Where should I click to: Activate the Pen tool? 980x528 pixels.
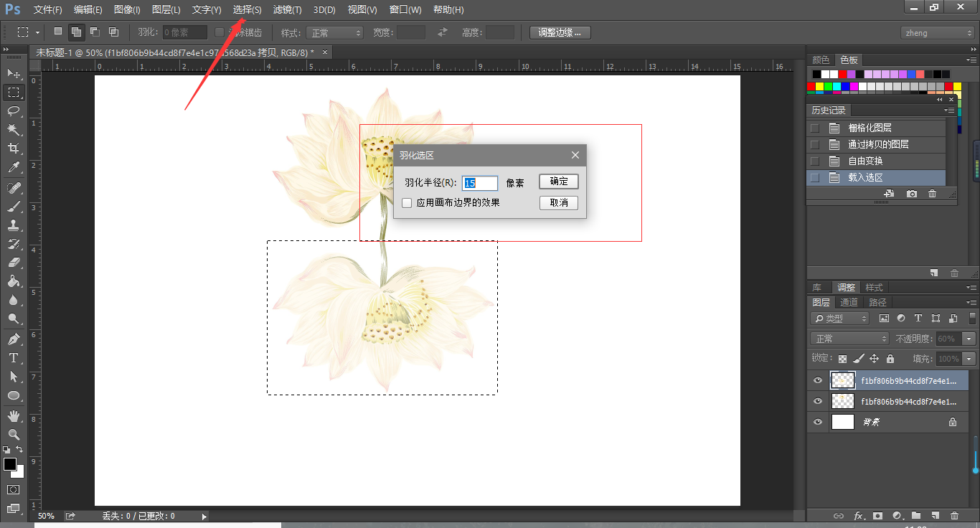(14, 339)
